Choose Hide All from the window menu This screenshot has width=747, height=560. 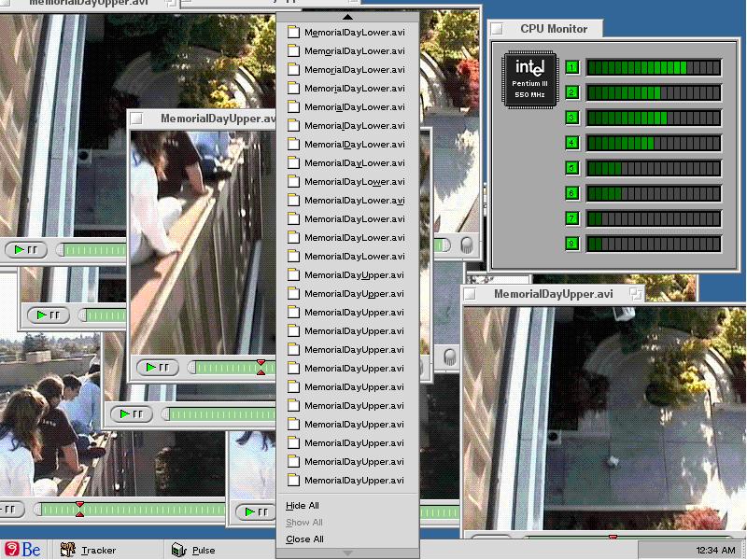coord(303,506)
